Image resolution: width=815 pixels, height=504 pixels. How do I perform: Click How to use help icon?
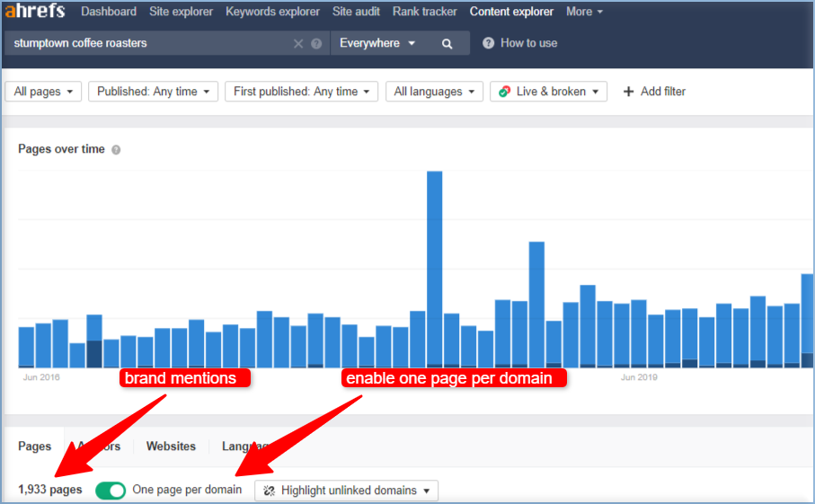tap(488, 43)
